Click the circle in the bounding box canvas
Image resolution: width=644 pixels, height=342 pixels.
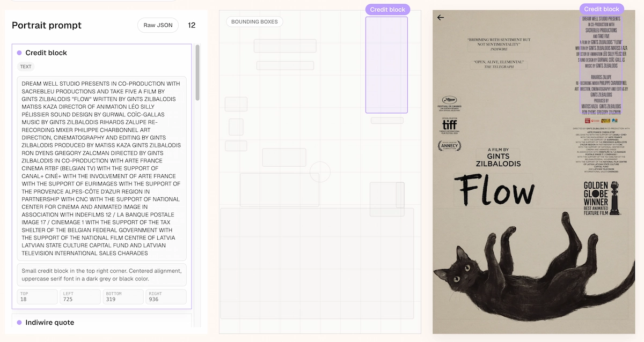coord(320,172)
